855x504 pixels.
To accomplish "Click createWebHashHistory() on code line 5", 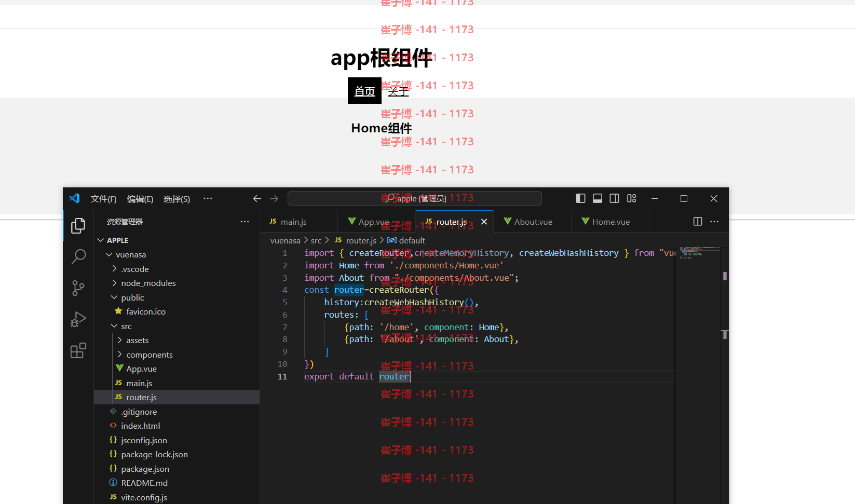I will click(x=419, y=302).
